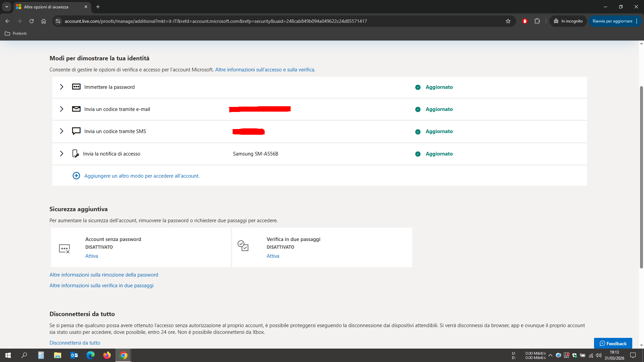
Task: Click the scrollbar down arrow
Action: tap(641, 345)
